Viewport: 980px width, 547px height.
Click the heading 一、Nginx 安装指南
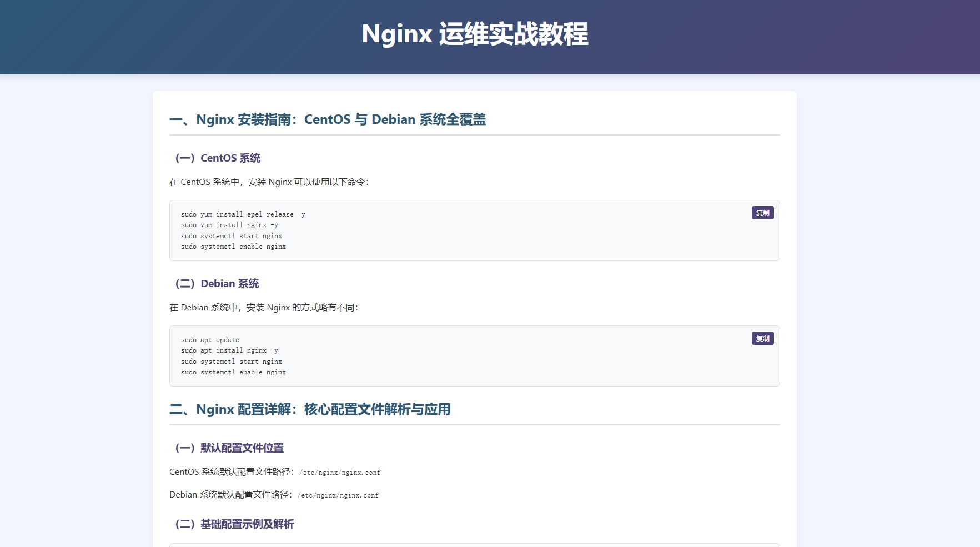pos(328,119)
